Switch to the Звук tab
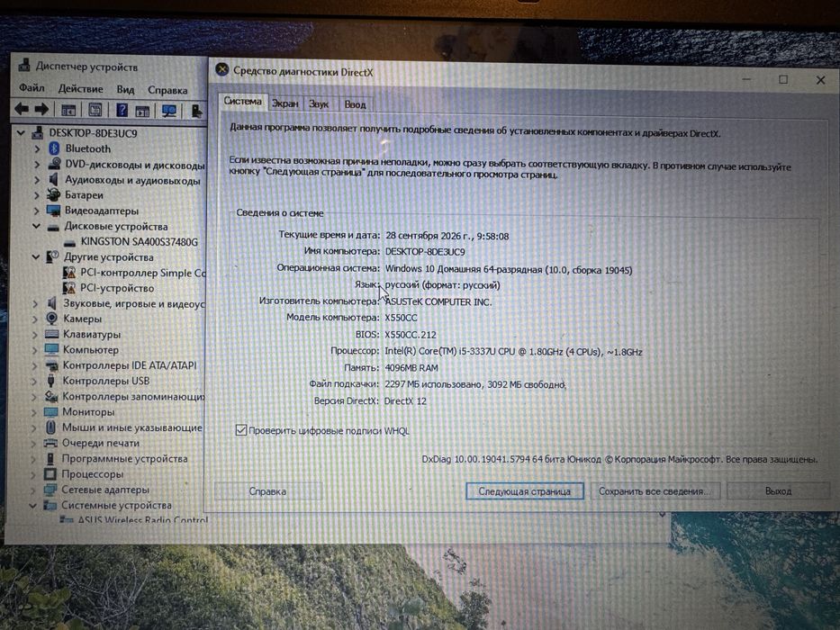 [319, 103]
